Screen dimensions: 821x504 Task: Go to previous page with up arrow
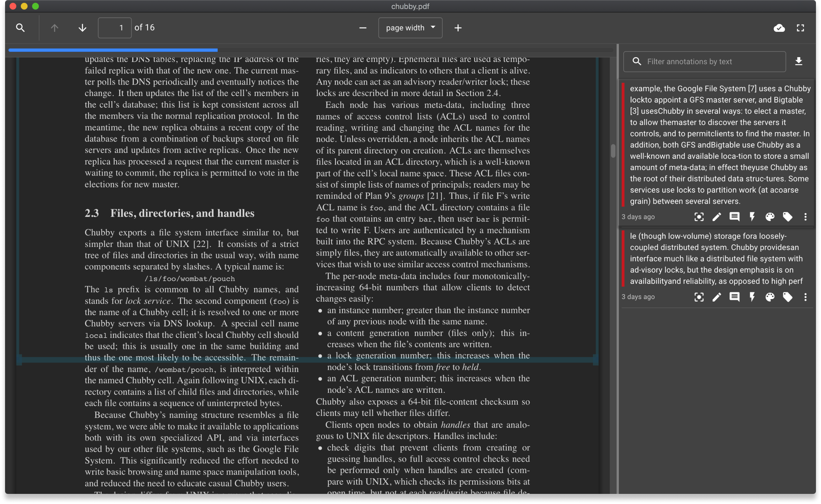(54, 28)
